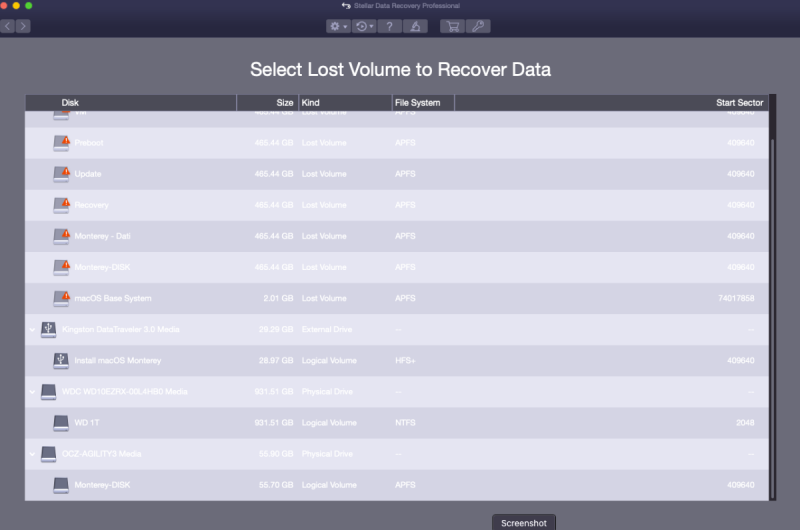Select Install macOS Monterey volume name

118,361
